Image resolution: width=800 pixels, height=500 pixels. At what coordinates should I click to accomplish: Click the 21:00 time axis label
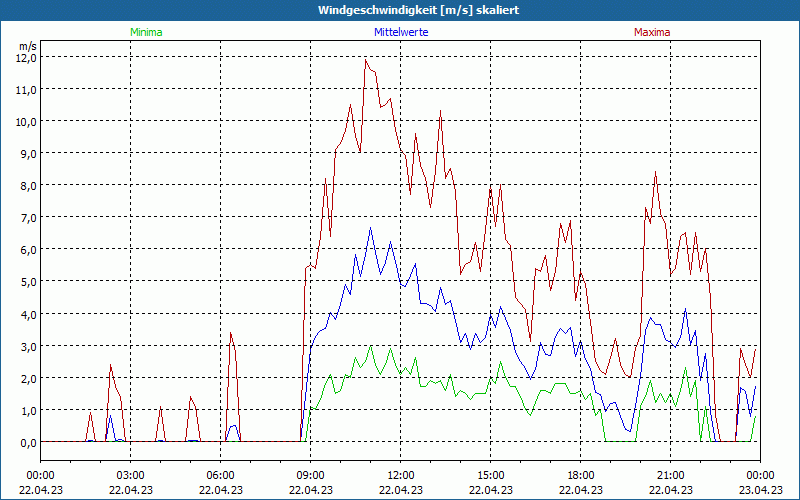pos(670,476)
